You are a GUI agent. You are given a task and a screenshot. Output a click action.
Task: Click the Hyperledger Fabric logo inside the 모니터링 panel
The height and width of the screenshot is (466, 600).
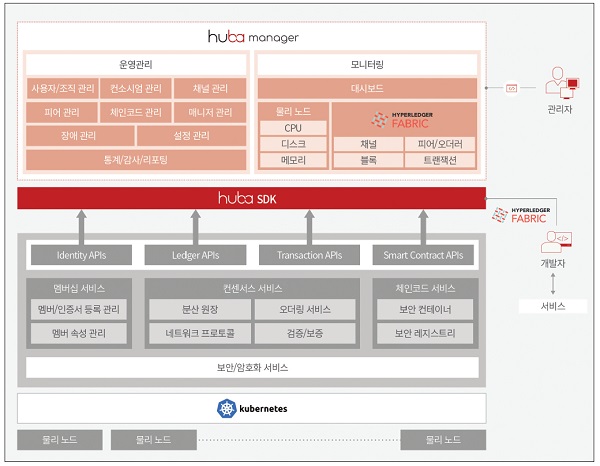[401, 120]
